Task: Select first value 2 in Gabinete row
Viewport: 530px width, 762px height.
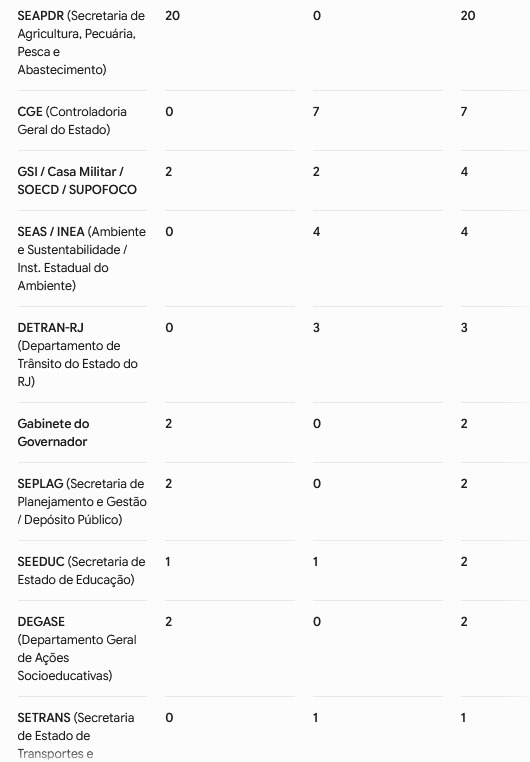Action: [169, 424]
